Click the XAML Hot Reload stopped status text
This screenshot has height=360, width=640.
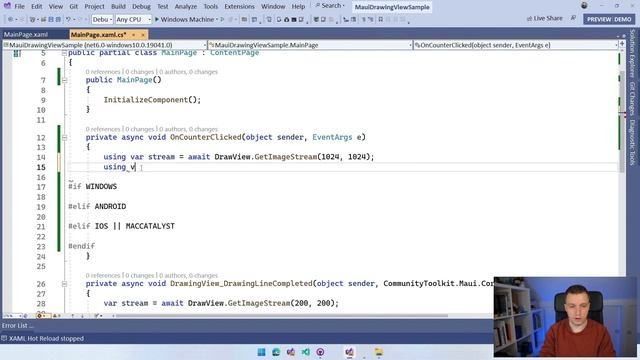coord(46,338)
